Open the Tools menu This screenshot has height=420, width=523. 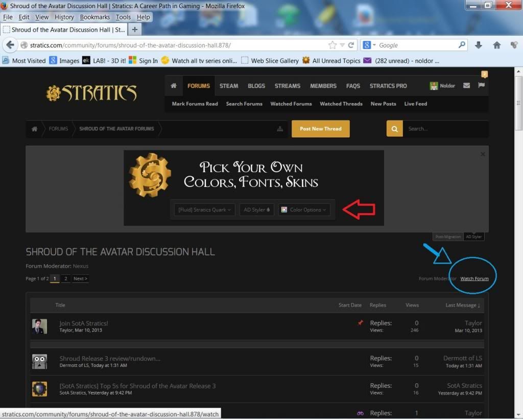123,17
